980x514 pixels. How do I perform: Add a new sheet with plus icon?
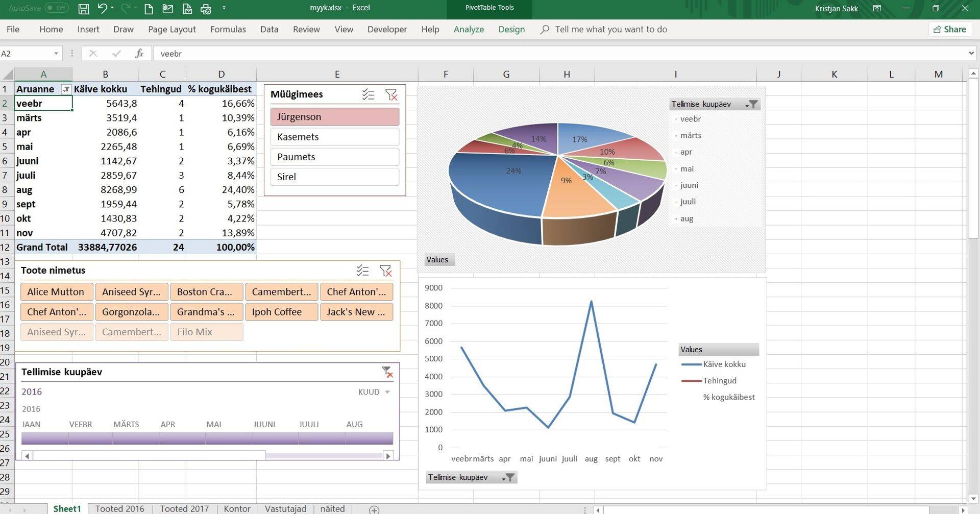tap(374, 509)
